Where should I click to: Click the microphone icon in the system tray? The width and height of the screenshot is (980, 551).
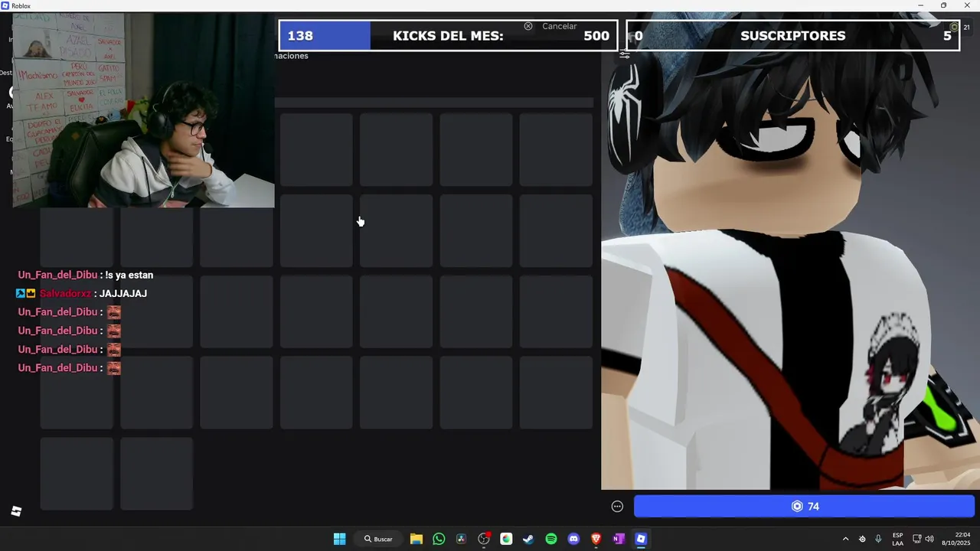878,539
